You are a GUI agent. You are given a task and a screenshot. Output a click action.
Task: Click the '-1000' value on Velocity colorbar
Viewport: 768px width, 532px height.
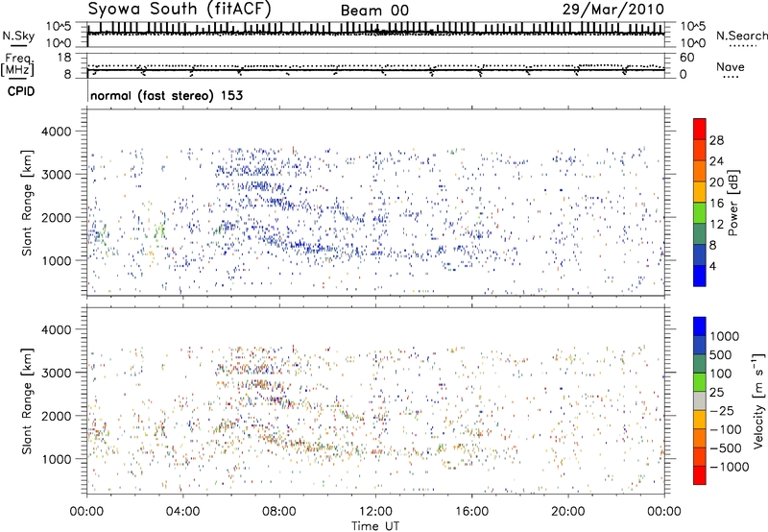pyautogui.click(x=730, y=467)
